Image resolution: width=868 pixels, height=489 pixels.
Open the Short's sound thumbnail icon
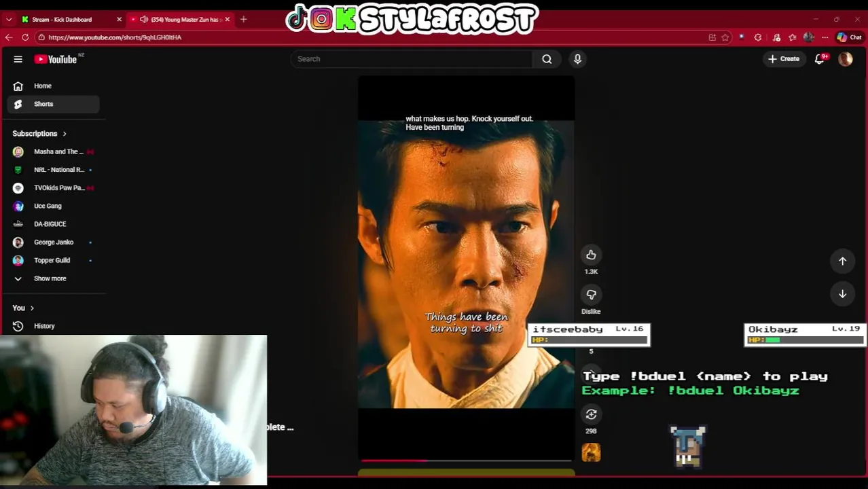click(591, 453)
